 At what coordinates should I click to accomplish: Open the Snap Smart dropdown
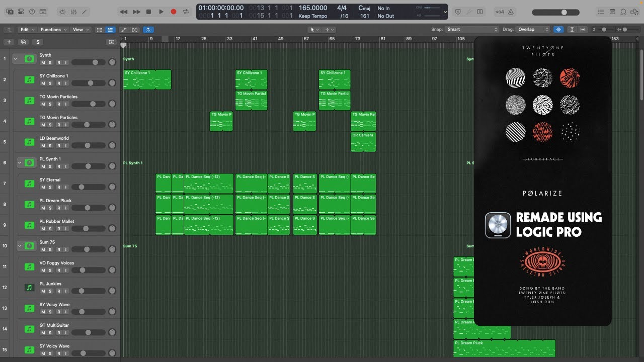[x=472, y=30]
